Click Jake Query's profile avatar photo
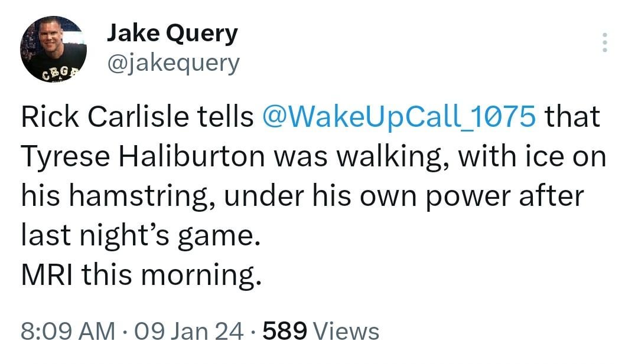This screenshot has width=638, height=364. coord(53,49)
